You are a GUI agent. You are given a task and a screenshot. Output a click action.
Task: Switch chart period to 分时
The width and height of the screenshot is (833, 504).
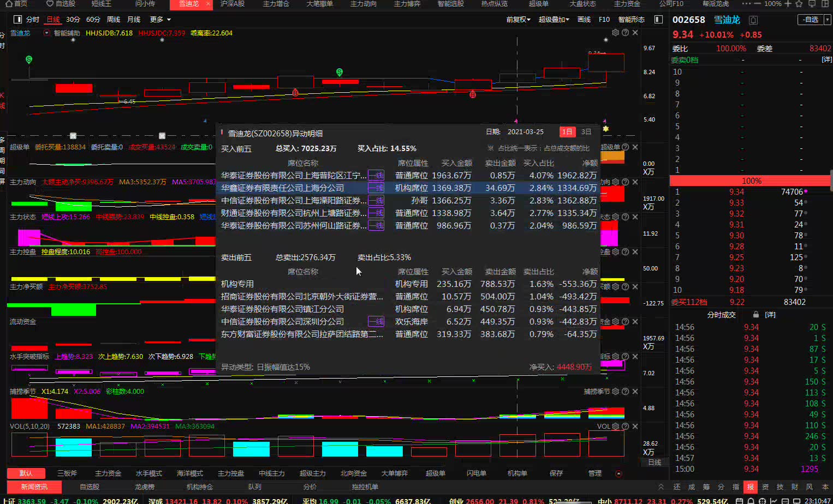click(33, 20)
